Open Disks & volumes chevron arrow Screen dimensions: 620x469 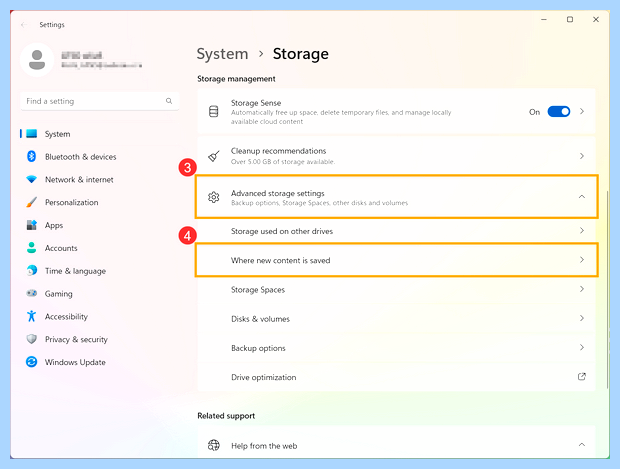click(x=582, y=318)
